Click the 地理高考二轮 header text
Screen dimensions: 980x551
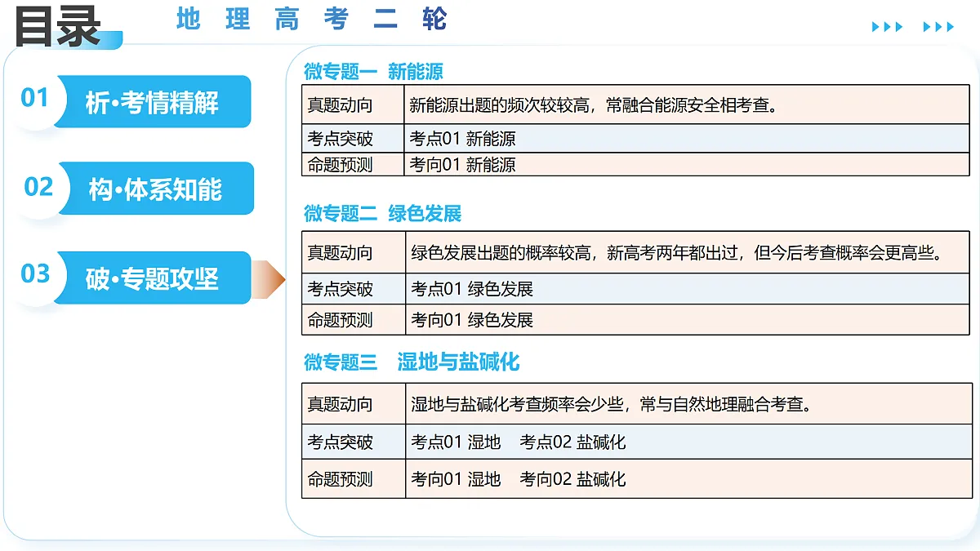pos(312,19)
